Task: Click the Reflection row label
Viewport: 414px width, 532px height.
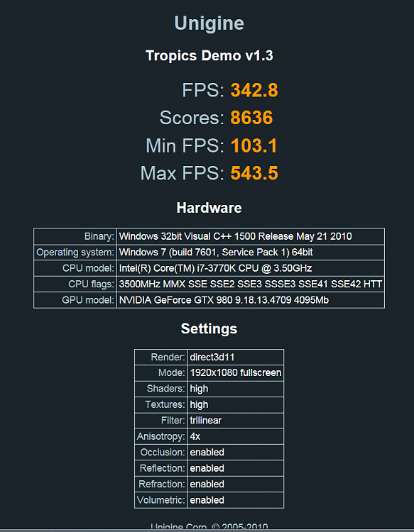Action: click(163, 469)
